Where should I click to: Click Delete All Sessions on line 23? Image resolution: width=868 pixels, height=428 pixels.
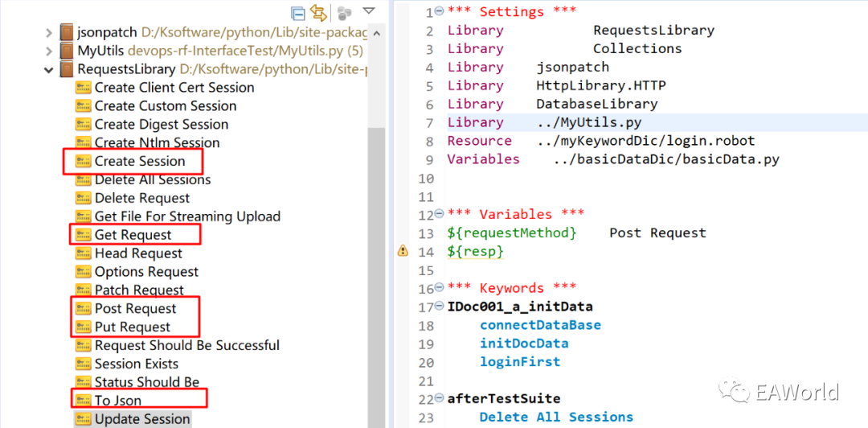coord(556,417)
